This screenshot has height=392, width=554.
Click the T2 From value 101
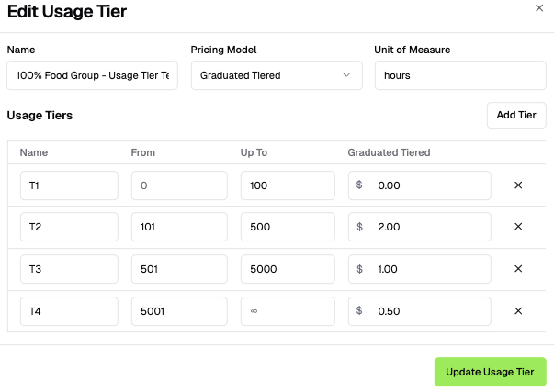[x=179, y=227]
